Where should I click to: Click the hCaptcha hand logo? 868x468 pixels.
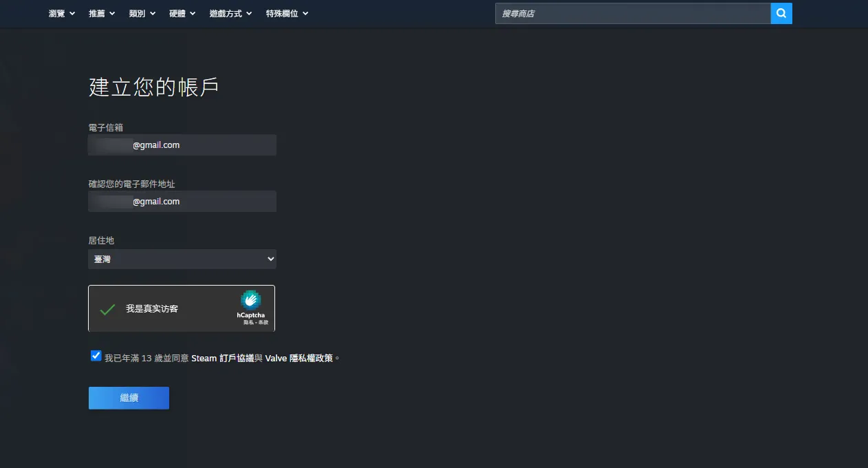click(250, 300)
